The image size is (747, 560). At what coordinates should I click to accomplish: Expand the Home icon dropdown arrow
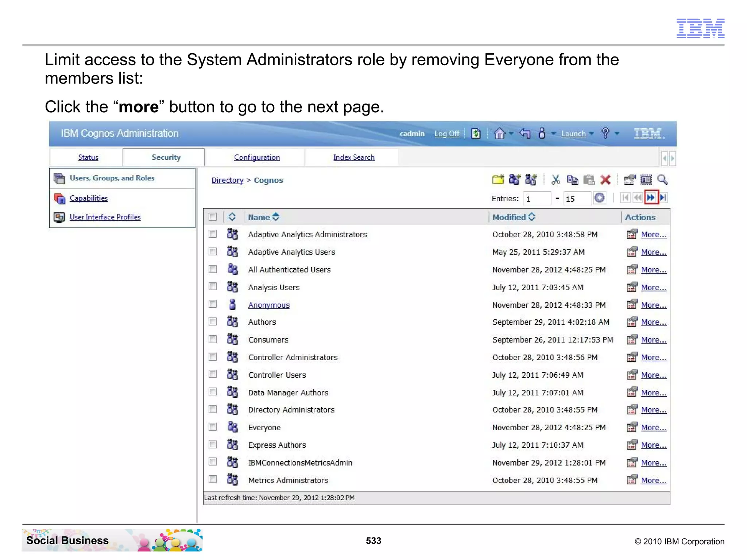point(511,133)
